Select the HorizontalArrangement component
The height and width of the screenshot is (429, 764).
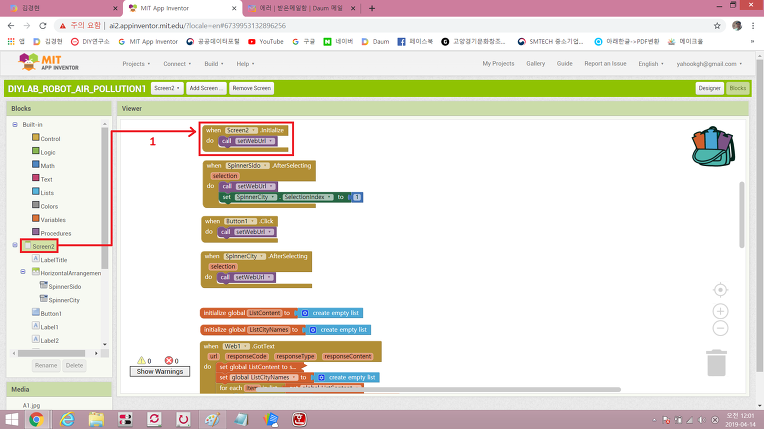(66, 273)
